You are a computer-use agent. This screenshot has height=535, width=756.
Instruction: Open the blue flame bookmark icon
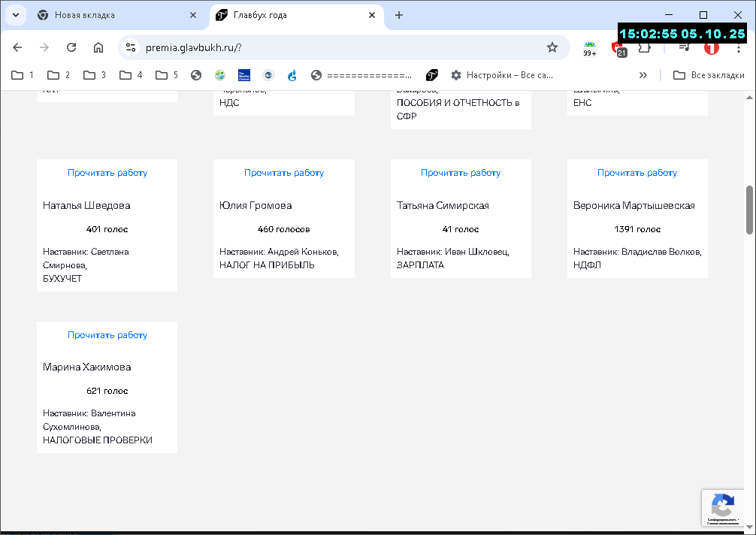point(292,75)
